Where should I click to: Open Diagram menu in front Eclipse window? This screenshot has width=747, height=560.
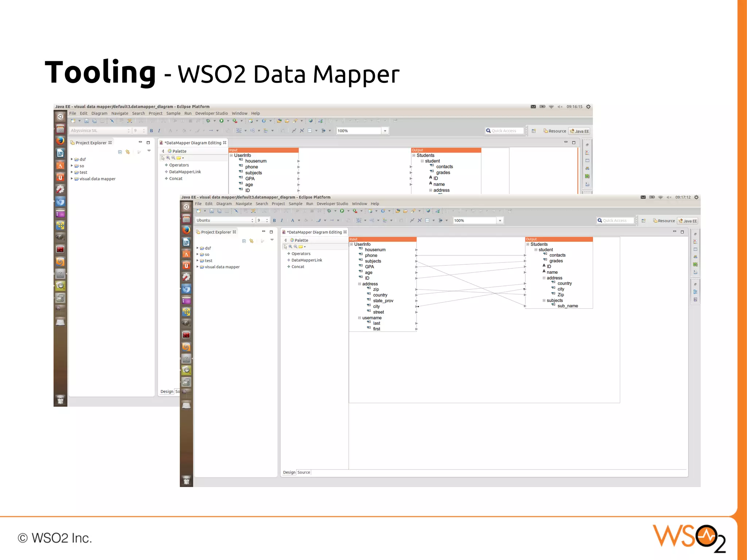pyautogui.click(x=224, y=204)
